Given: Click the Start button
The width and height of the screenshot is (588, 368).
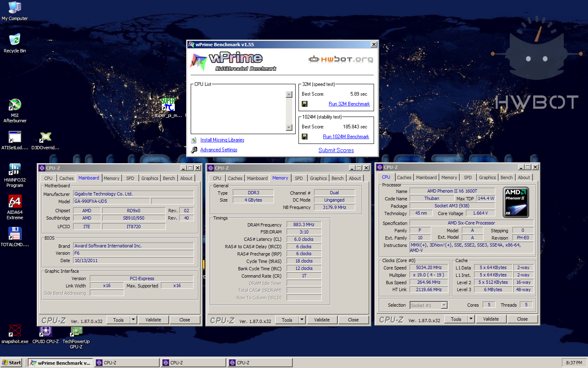Looking at the screenshot, I should point(12,363).
